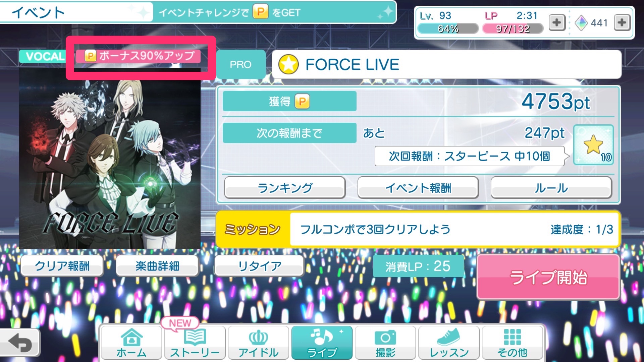Image resolution: width=644 pixels, height=362 pixels.
Task: Tap the FORCE LIVE album artwork
Action: tap(110, 158)
